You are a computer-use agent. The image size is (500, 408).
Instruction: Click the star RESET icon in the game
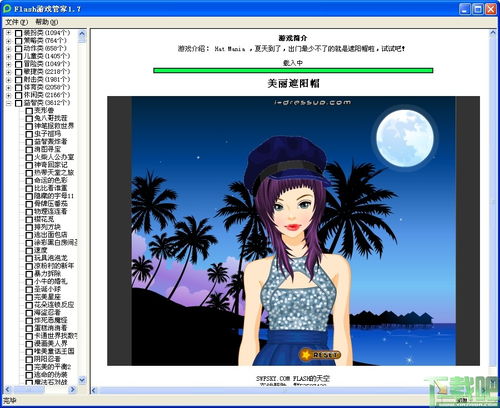tap(305, 355)
